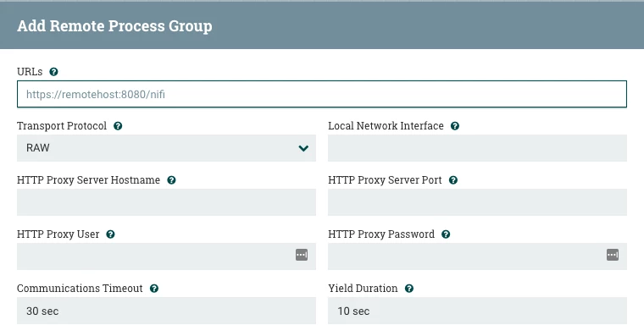
Task: Click the URLs help icon
Action: point(53,72)
